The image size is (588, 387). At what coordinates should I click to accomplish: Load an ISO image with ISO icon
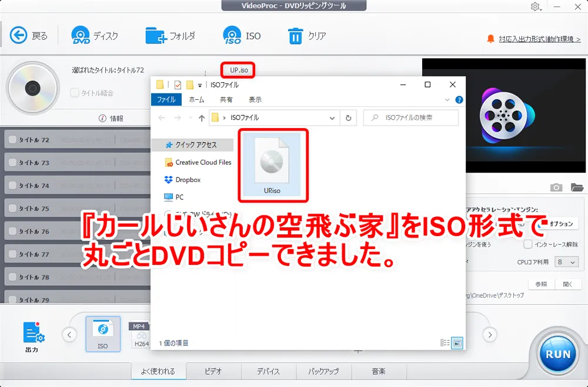[x=232, y=35]
